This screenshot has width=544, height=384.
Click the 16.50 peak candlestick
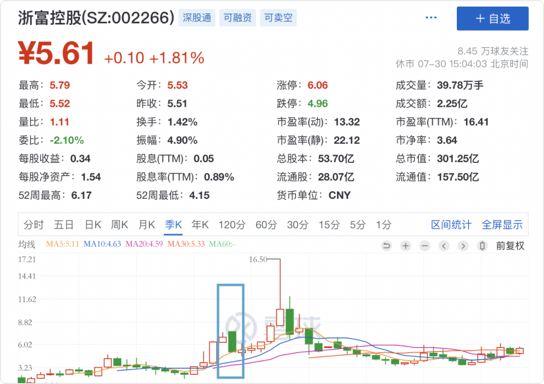point(280,317)
